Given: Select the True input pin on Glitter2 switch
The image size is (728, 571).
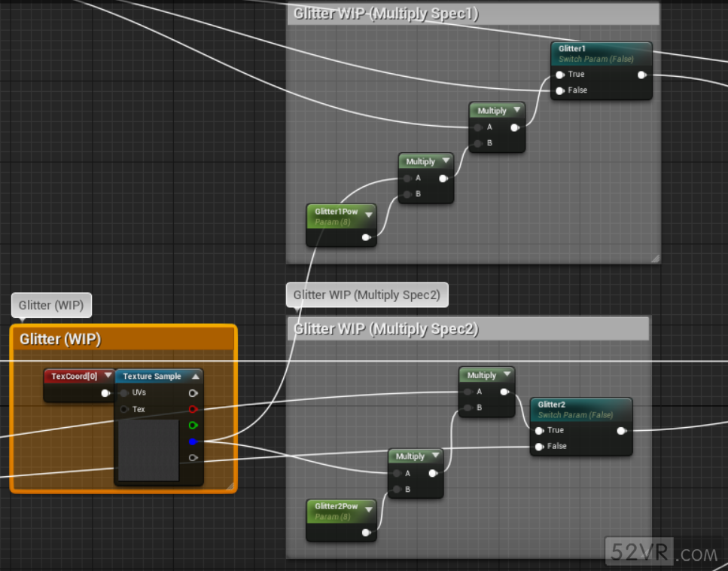Looking at the screenshot, I should [x=540, y=430].
